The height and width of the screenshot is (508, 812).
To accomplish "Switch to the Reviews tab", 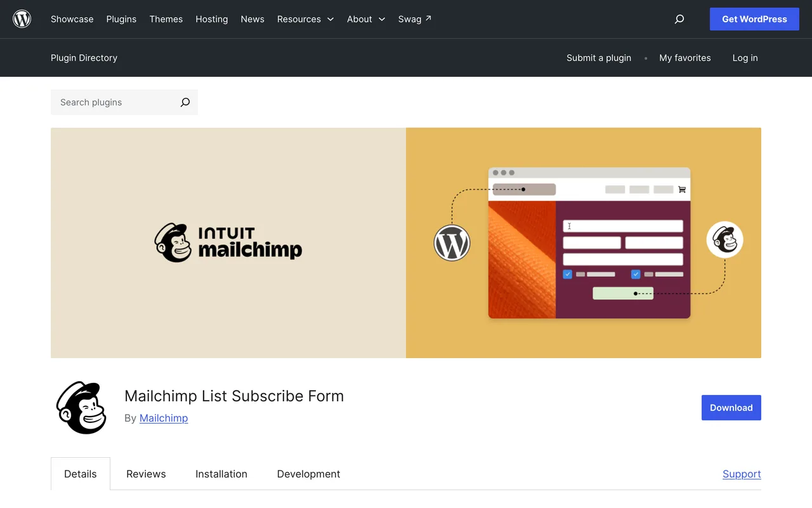I will [146, 474].
